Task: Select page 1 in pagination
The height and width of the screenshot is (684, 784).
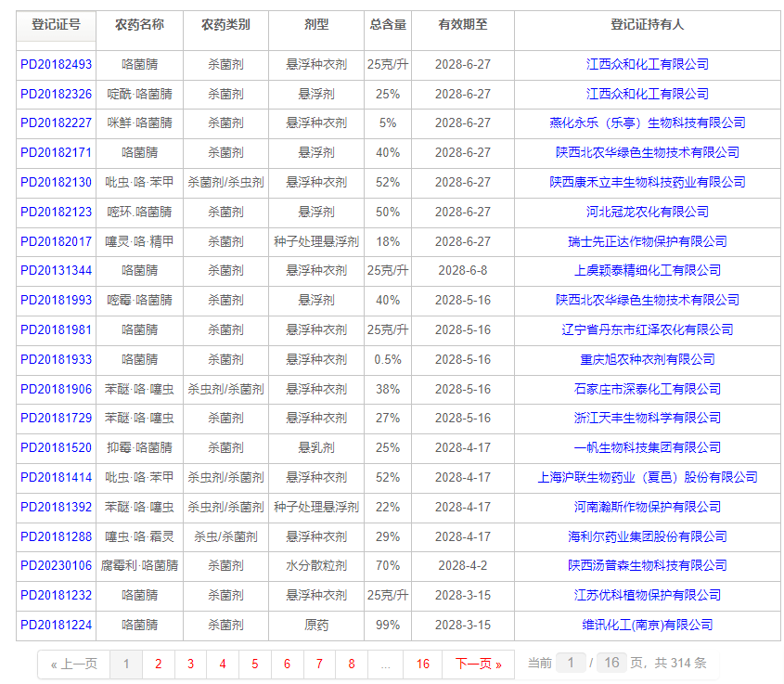Action: (x=126, y=665)
